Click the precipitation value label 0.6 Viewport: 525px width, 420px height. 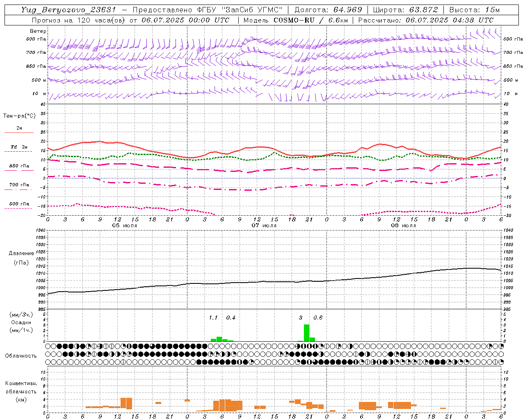pyautogui.click(x=318, y=317)
